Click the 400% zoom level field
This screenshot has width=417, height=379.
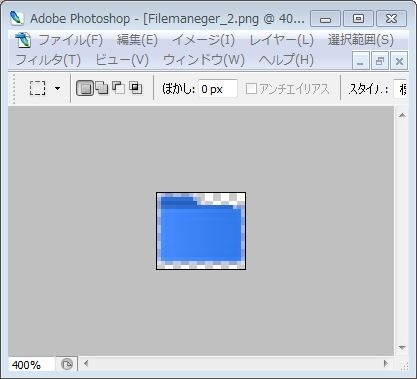click(31, 365)
